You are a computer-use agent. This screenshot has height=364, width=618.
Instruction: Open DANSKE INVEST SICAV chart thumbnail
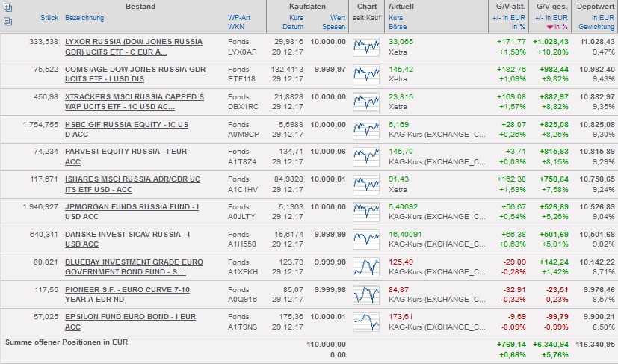[366, 239]
